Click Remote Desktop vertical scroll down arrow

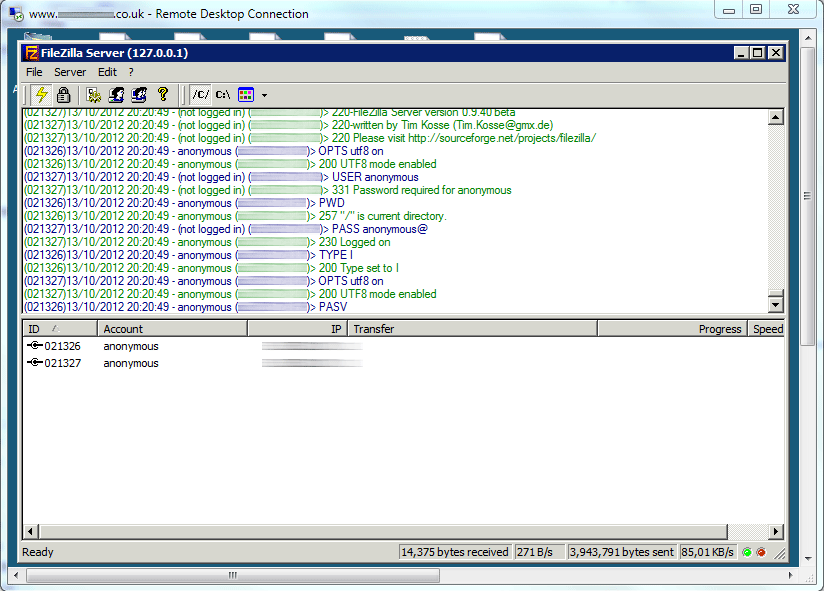point(808,559)
